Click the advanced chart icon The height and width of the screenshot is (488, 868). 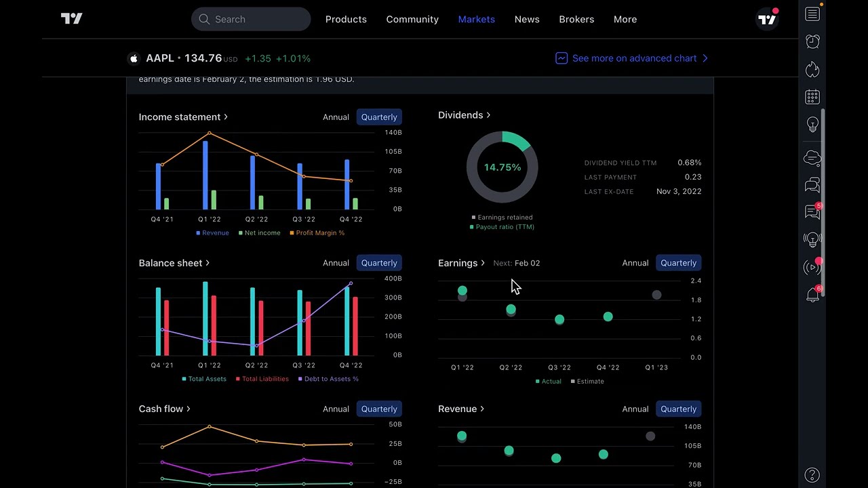(x=561, y=58)
